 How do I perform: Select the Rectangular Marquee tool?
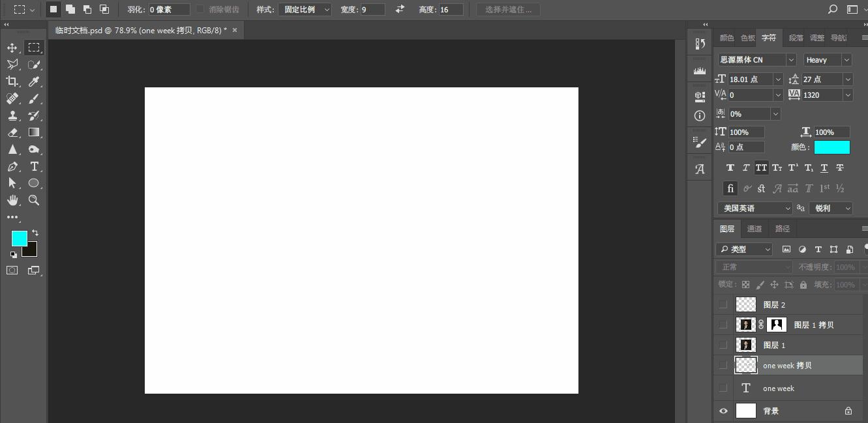[x=34, y=48]
